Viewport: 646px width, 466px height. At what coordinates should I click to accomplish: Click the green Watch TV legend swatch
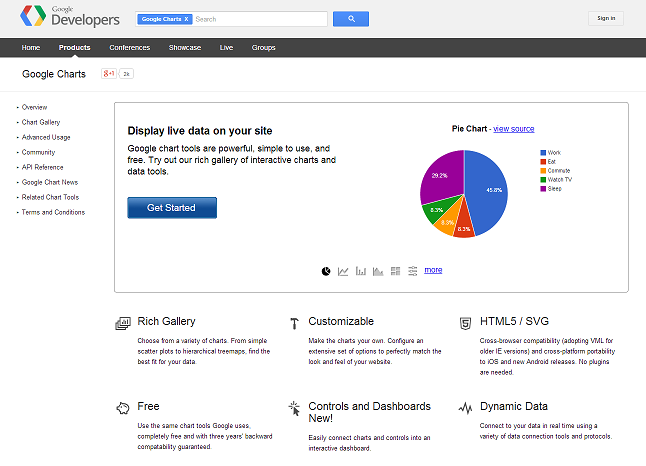pos(543,180)
